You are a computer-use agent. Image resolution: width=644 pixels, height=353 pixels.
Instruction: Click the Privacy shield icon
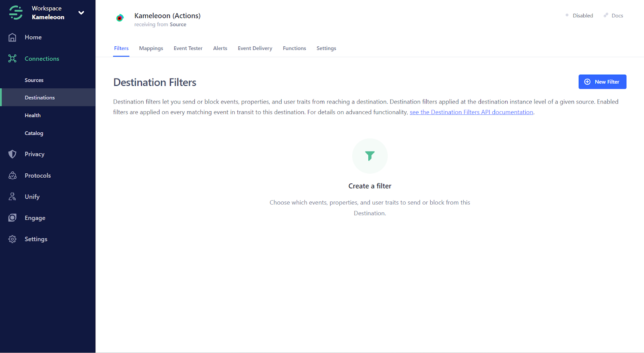[12, 154]
